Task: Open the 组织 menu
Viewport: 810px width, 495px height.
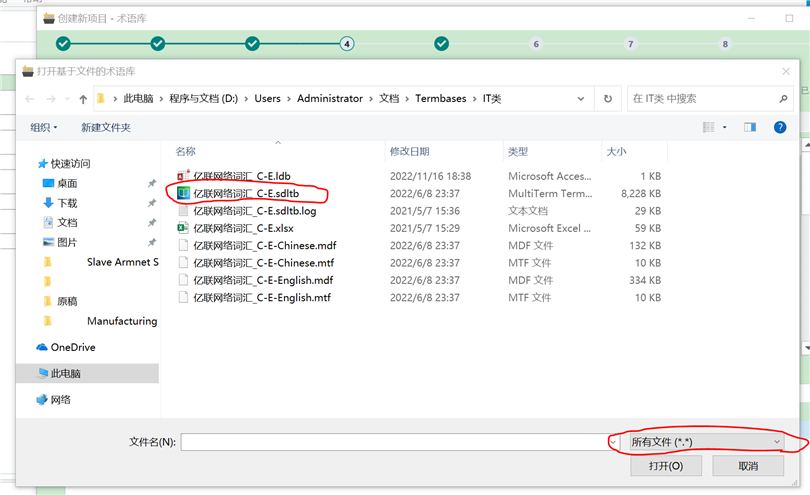Action: 43,127
